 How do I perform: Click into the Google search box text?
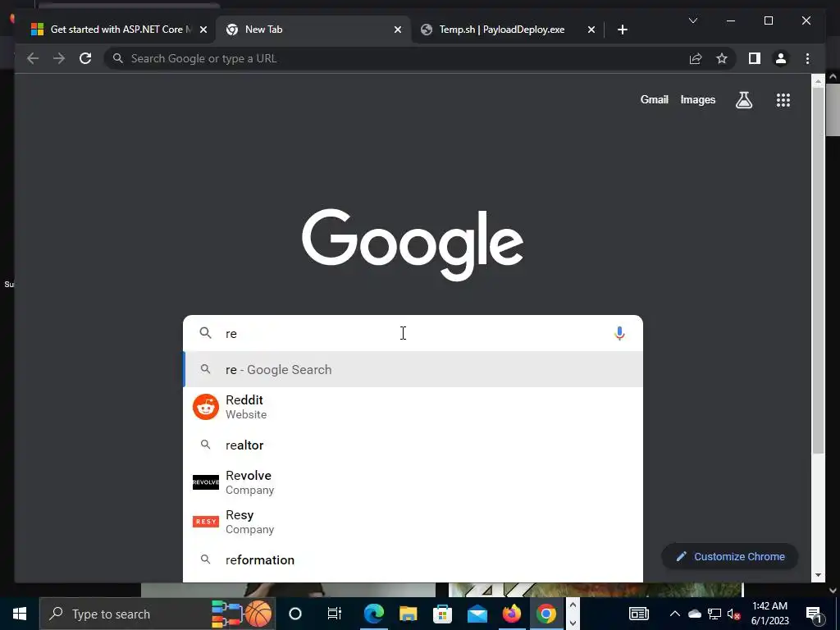coord(413,333)
